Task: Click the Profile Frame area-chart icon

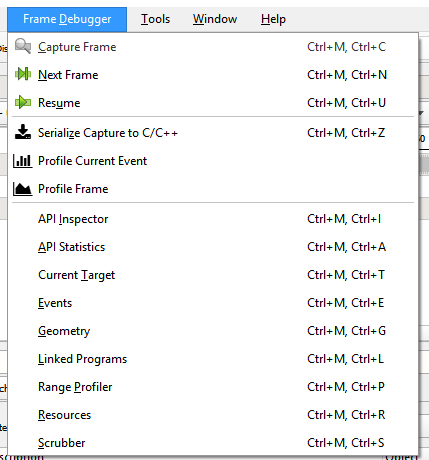Action: point(23,189)
